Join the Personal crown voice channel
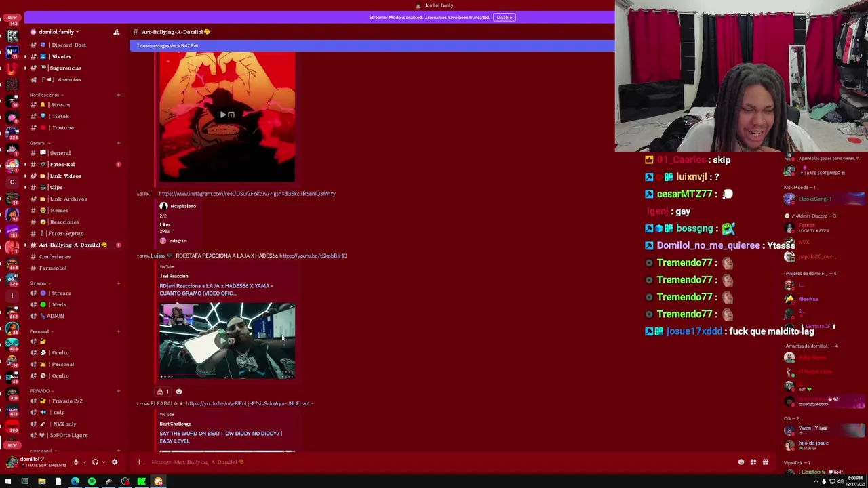Screen dimensions: 868x488 tap(62, 364)
